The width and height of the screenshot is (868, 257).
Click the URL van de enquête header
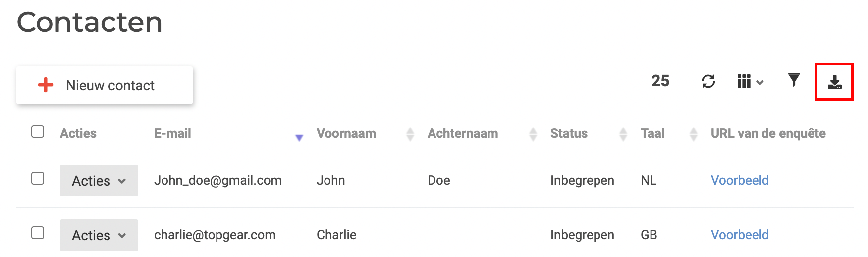point(768,133)
